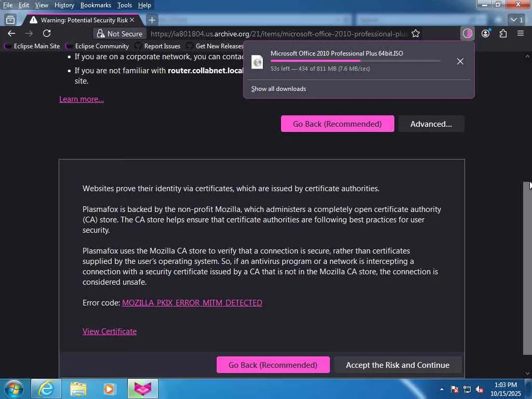The width and height of the screenshot is (532, 399).
Task: Click the Office ISO download progress bar
Action: point(355,61)
